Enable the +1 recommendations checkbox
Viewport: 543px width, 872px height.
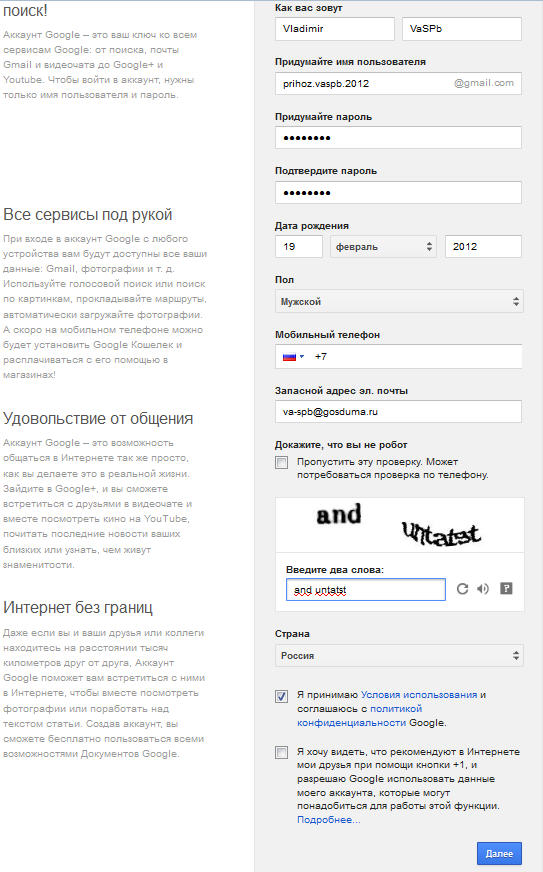click(x=282, y=752)
